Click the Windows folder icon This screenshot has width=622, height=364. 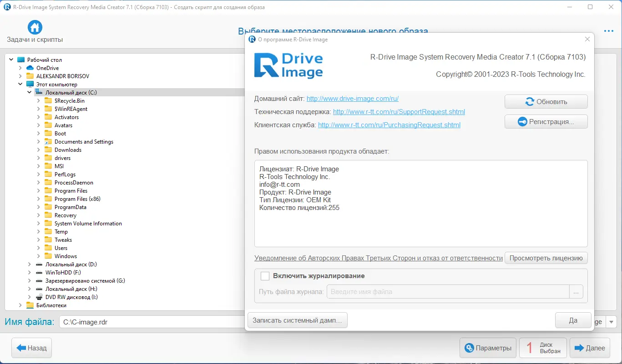click(48, 256)
